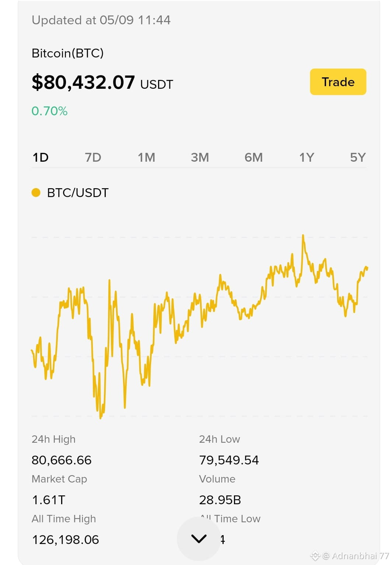This screenshot has height=565, width=392.
Task: Click the yellow Trade button
Action: (x=338, y=82)
